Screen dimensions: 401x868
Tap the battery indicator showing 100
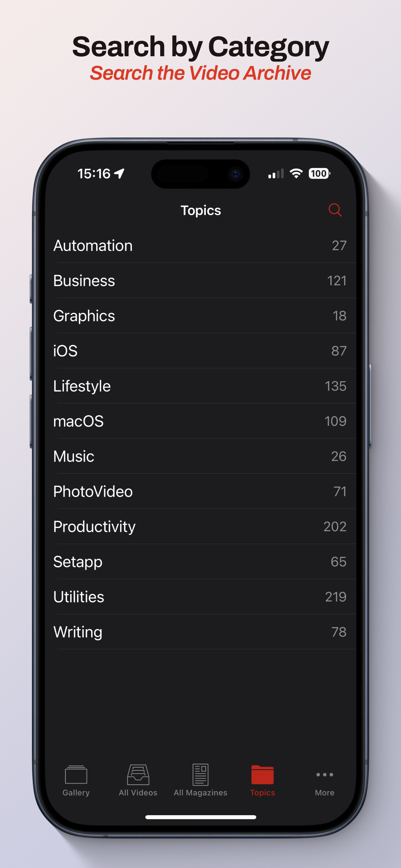coord(319,173)
